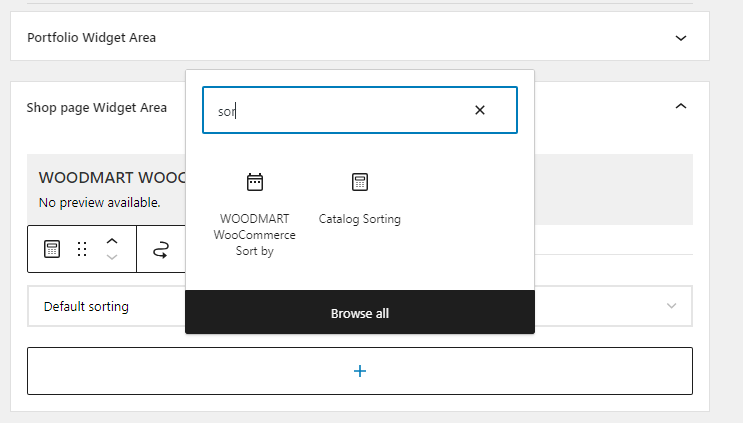
Task: Insert the WOODMART WooCommerce Sort by block
Action: point(254,215)
